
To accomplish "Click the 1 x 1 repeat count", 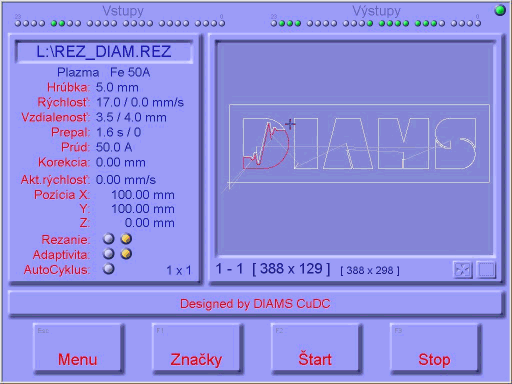I will pyautogui.click(x=179, y=270).
